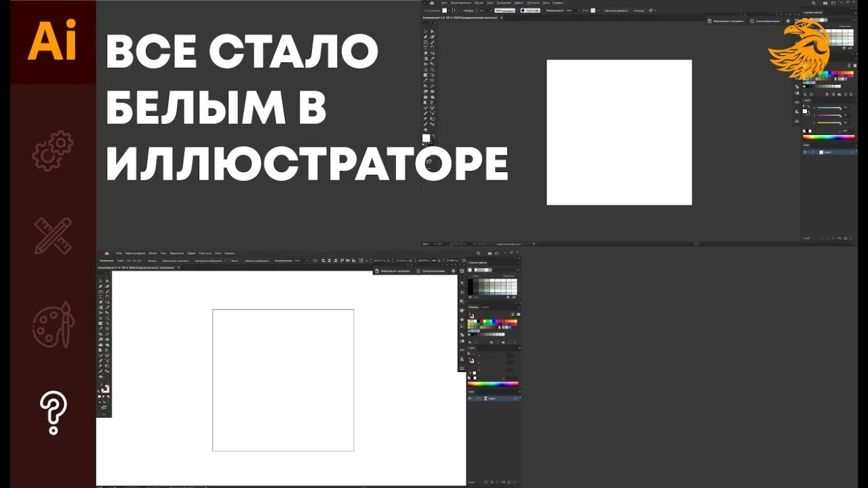Select the Direct Selection tool in dark-canvas window
This screenshot has height=488, width=868.
click(433, 31)
